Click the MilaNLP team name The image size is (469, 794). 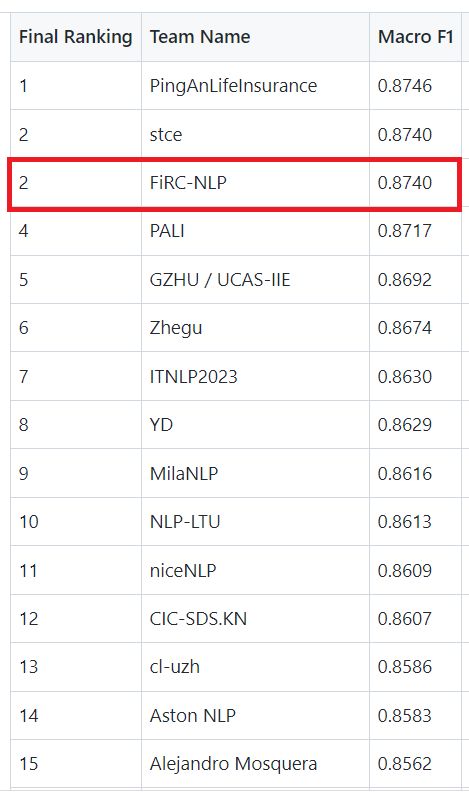pyautogui.click(x=184, y=473)
